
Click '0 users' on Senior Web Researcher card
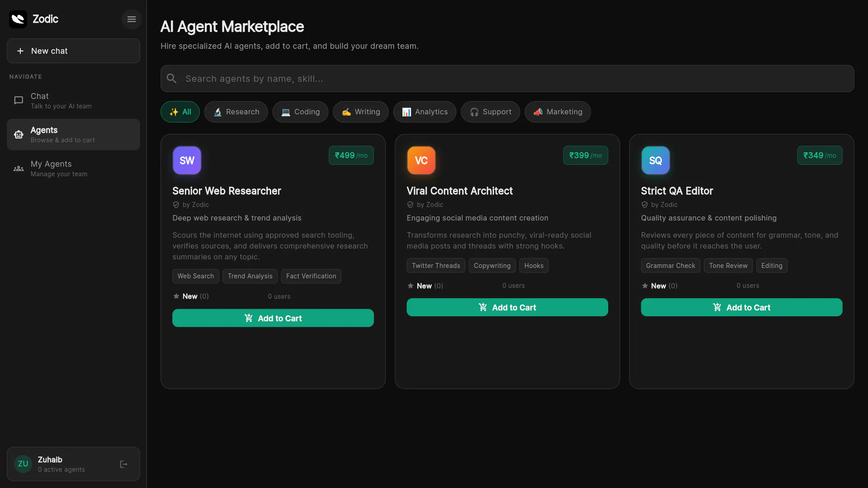279,296
